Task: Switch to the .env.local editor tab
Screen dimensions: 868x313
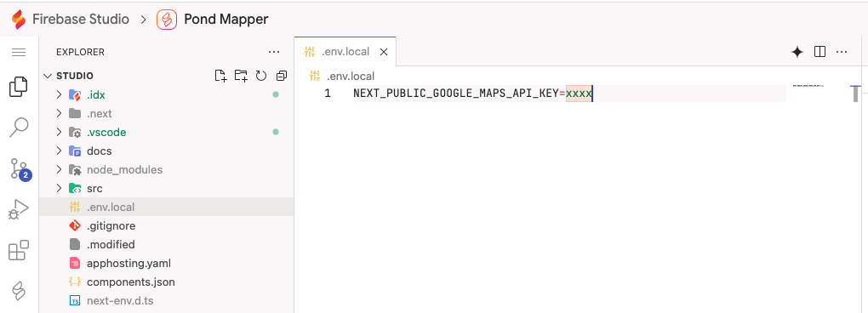Action: [345, 52]
